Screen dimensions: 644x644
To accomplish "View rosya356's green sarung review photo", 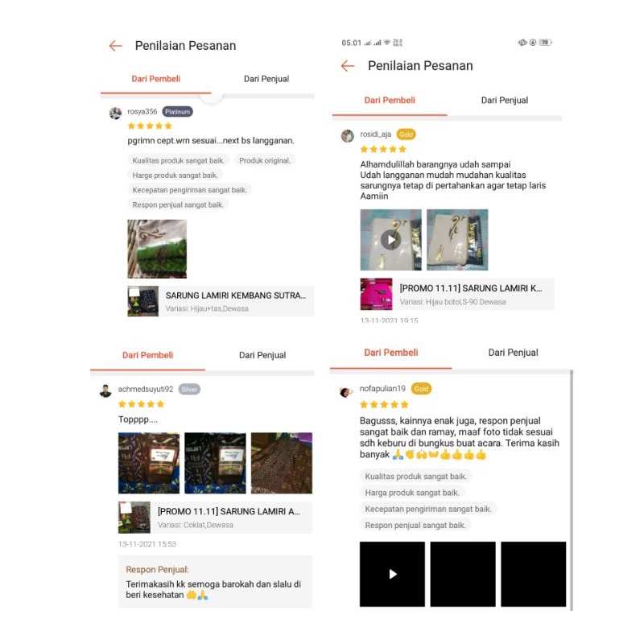I will pos(157,249).
